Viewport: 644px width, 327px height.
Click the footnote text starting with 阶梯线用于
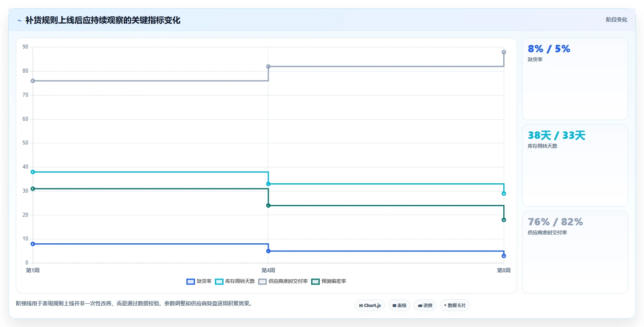click(x=135, y=303)
